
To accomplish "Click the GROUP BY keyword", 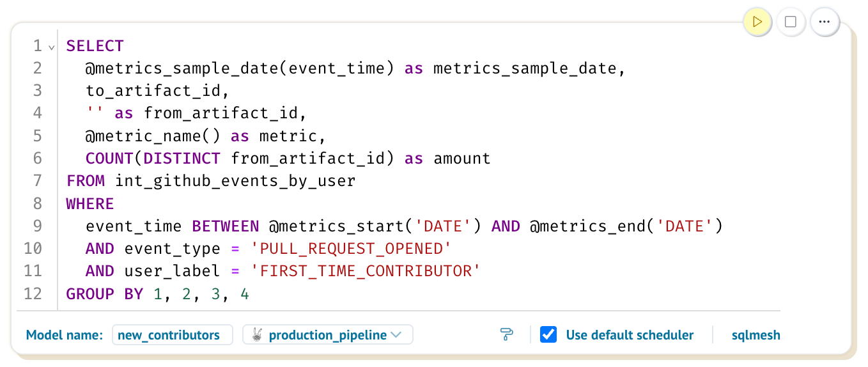I will pyautogui.click(x=100, y=294).
